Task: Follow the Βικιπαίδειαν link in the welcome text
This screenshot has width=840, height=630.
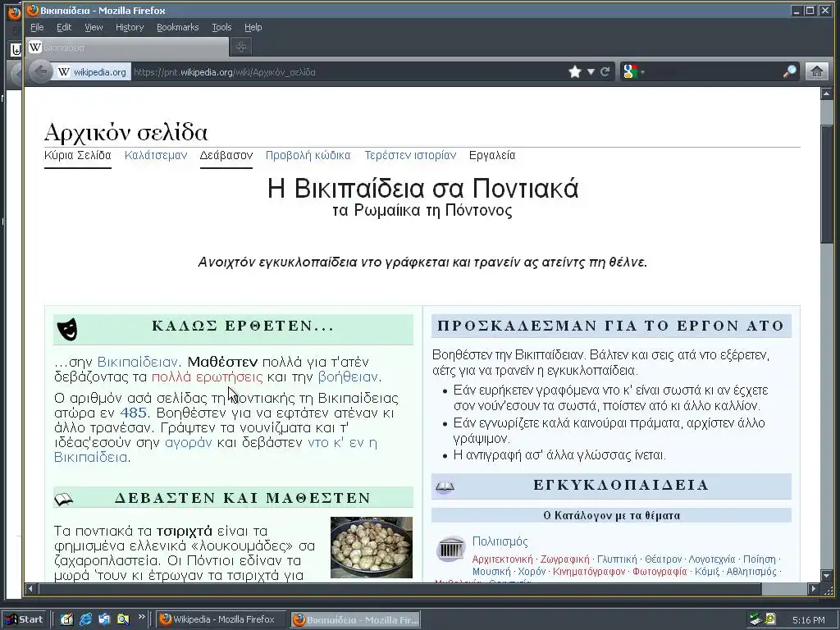Action: (137, 362)
